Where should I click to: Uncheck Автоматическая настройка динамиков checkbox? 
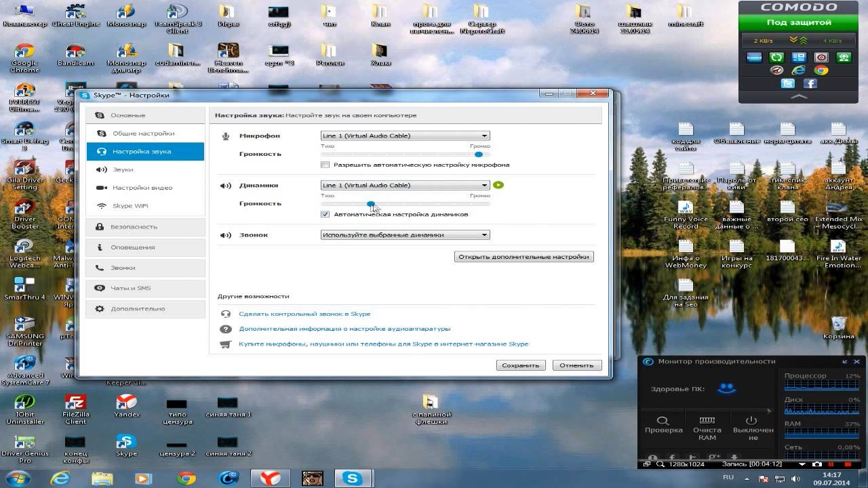(325, 214)
